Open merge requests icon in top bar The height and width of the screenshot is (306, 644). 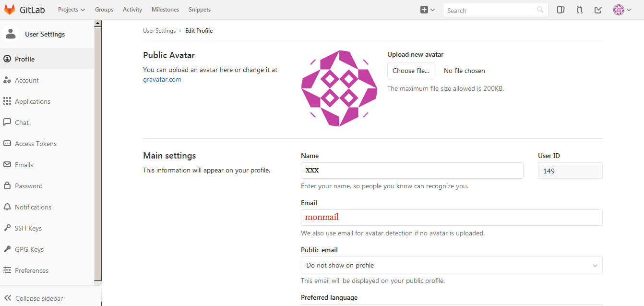pos(579,10)
